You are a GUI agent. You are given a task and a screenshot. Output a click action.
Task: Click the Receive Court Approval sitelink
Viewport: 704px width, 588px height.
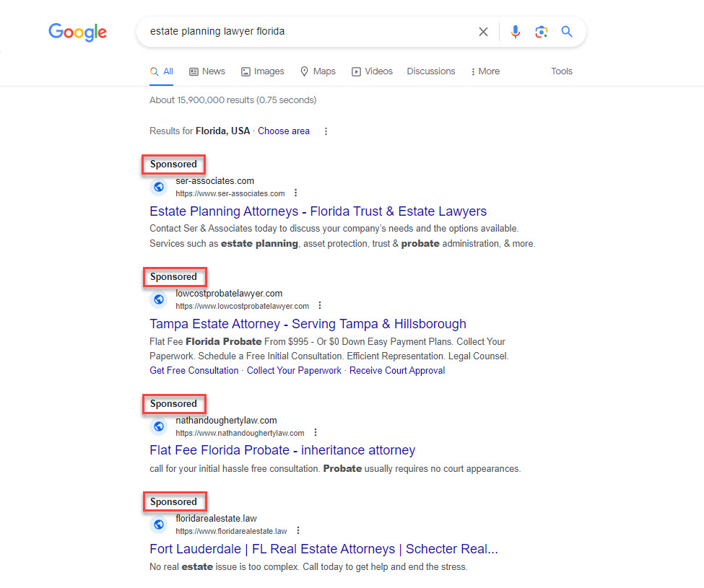coord(397,370)
